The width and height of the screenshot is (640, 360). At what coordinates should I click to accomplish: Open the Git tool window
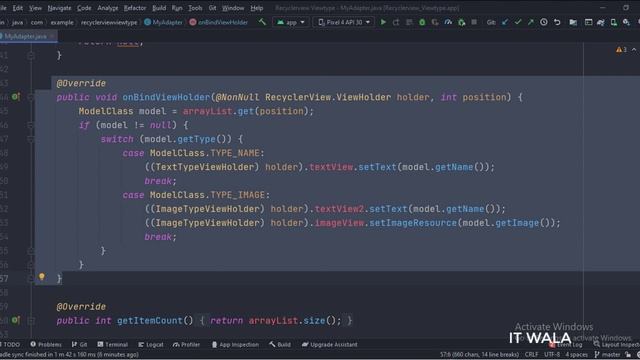point(80,344)
